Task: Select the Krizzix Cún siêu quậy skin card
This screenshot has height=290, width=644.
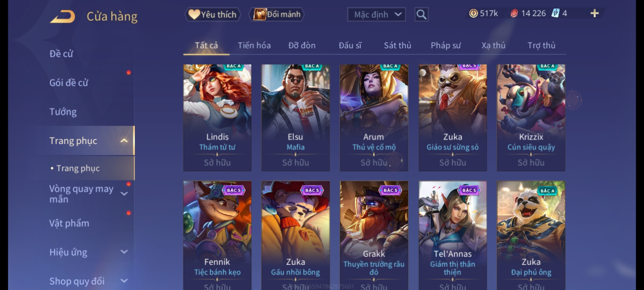Action: (x=531, y=118)
